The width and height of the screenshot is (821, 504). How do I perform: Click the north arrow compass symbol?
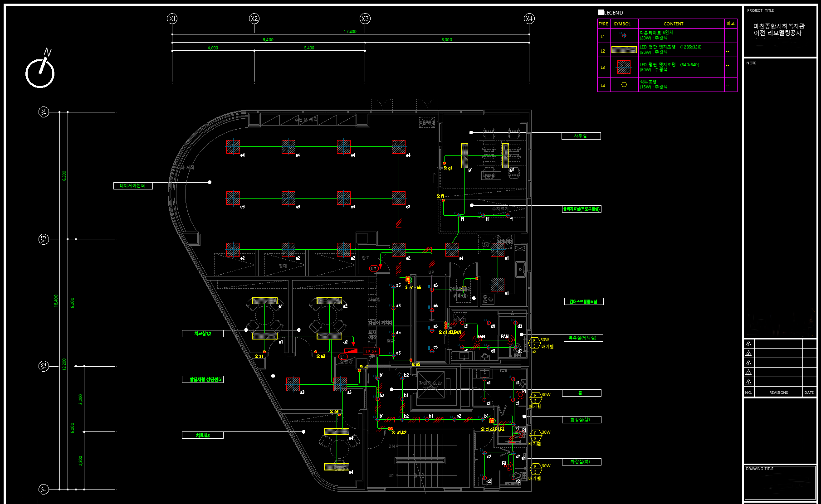click(x=40, y=71)
